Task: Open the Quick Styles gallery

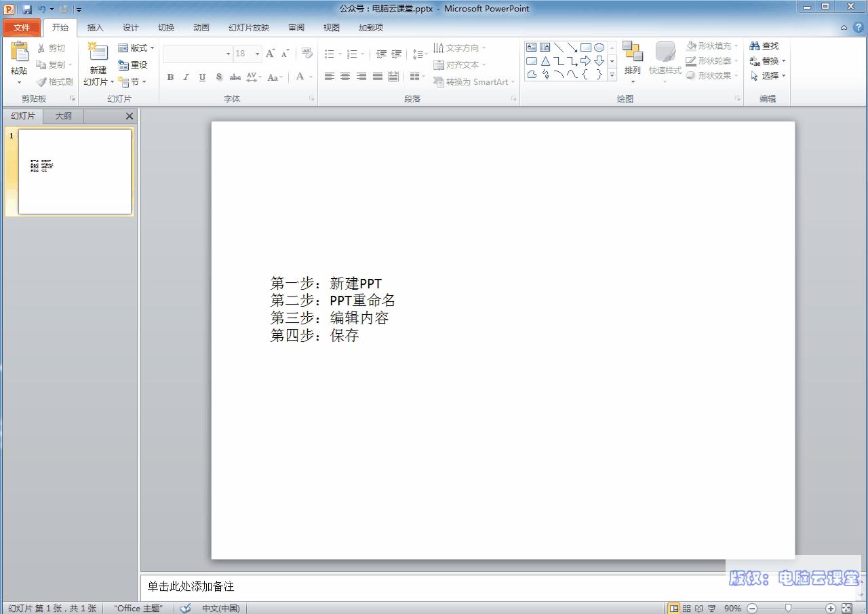Action: click(665, 61)
